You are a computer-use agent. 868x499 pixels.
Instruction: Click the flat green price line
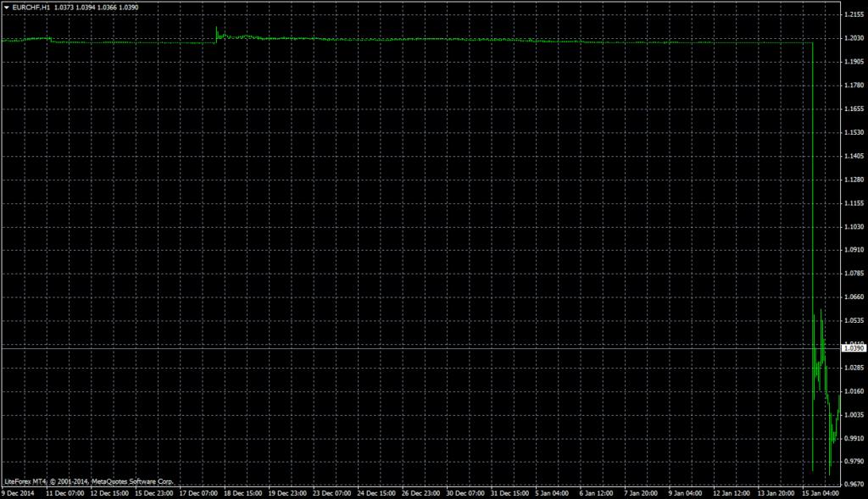click(424, 39)
